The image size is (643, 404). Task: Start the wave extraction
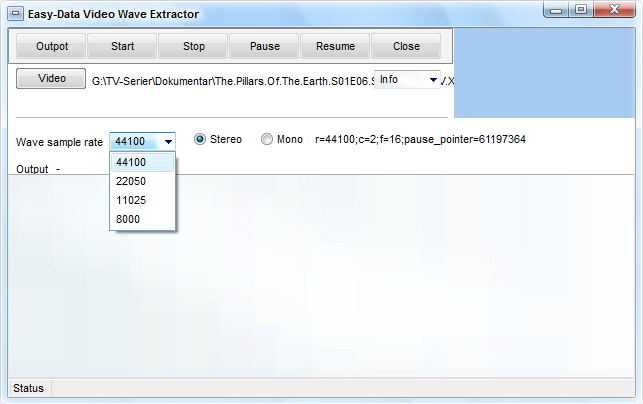pyautogui.click(x=122, y=46)
